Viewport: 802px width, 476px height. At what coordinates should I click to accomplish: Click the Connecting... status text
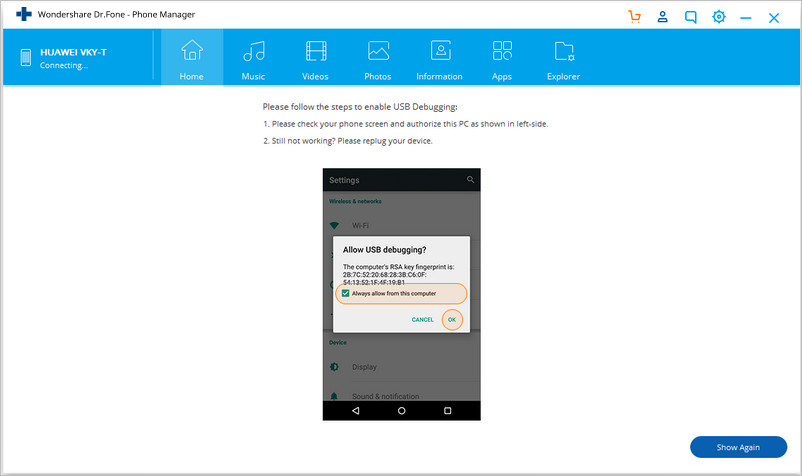coord(64,65)
